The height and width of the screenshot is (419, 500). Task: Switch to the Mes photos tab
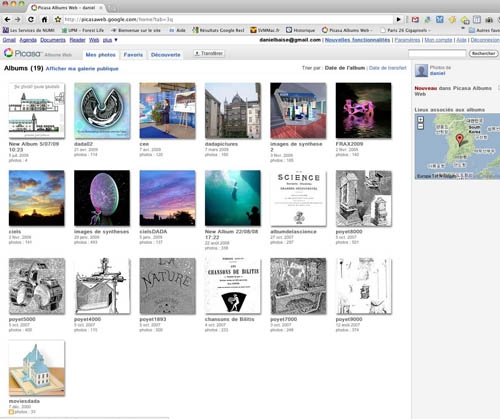[100, 55]
